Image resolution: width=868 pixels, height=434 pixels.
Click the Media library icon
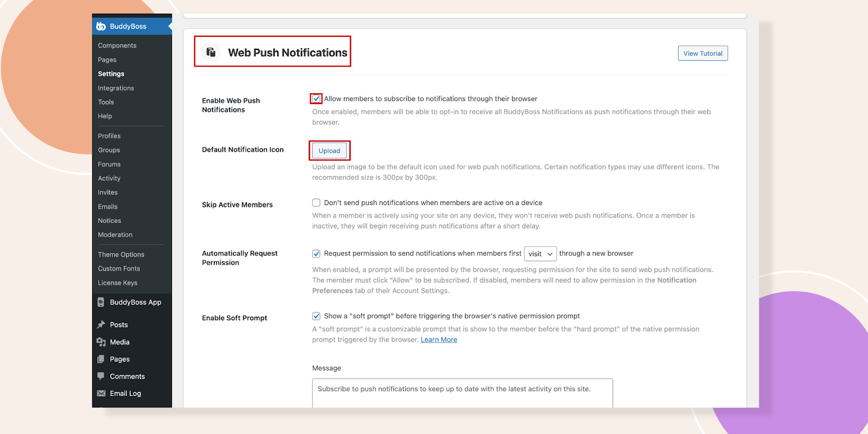pos(101,342)
